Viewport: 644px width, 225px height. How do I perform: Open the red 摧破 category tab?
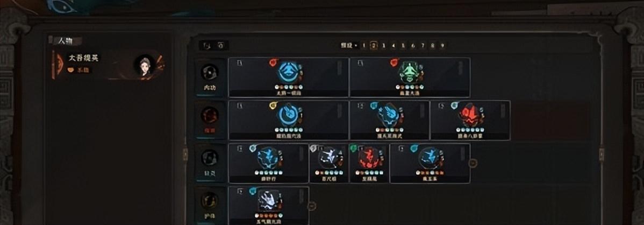(x=210, y=119)
